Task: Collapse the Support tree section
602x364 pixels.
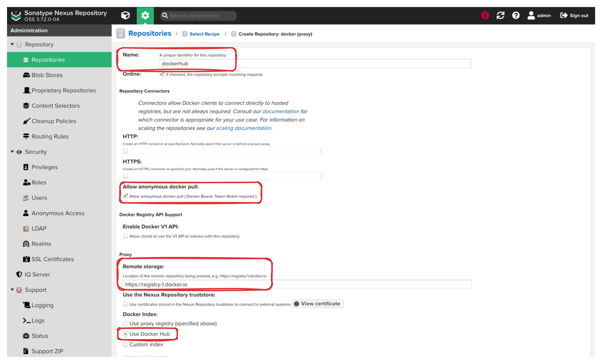Action: point(12,290)
